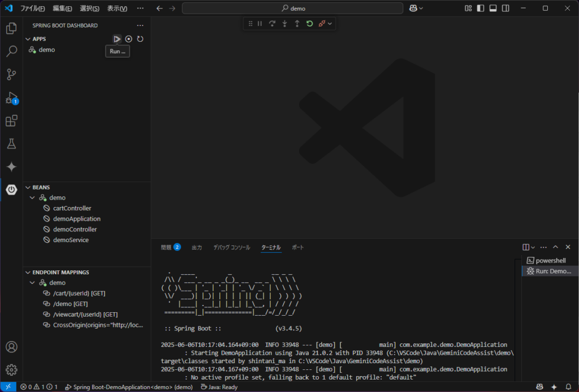Click the demo command center search box

pos(292,8)
